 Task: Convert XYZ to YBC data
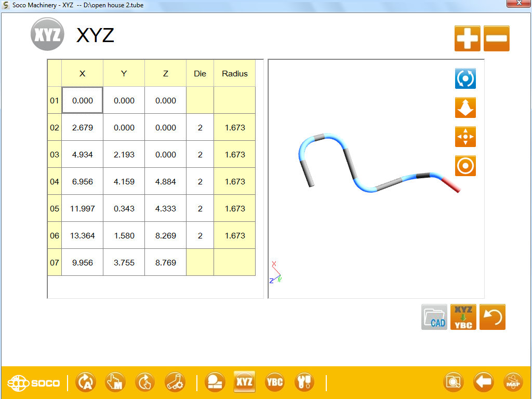463,317
